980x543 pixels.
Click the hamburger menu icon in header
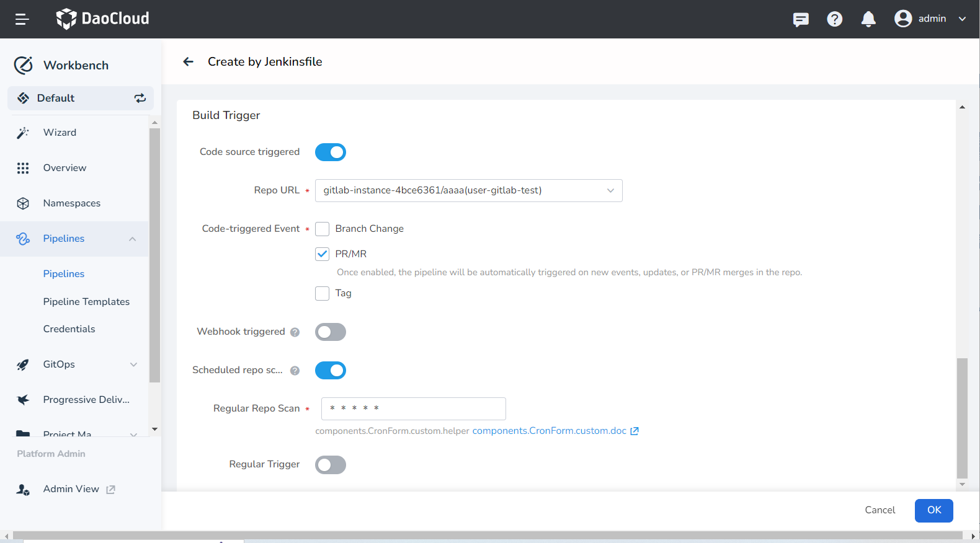point(22,19)
